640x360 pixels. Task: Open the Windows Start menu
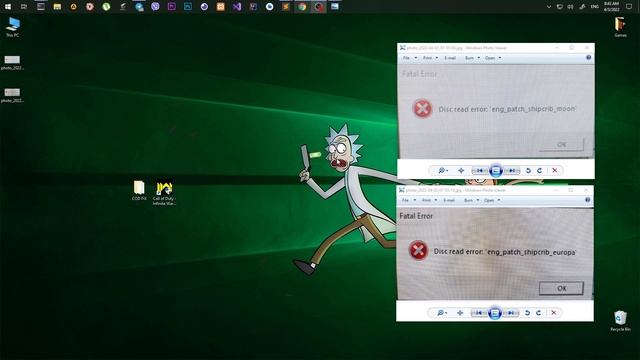[8, 7]
